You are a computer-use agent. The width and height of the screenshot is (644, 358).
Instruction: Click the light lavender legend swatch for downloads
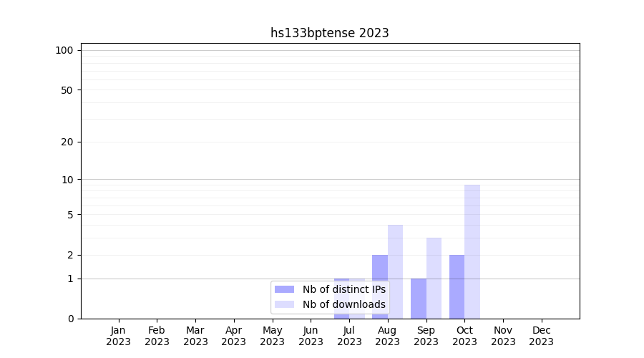pos(284,304)
